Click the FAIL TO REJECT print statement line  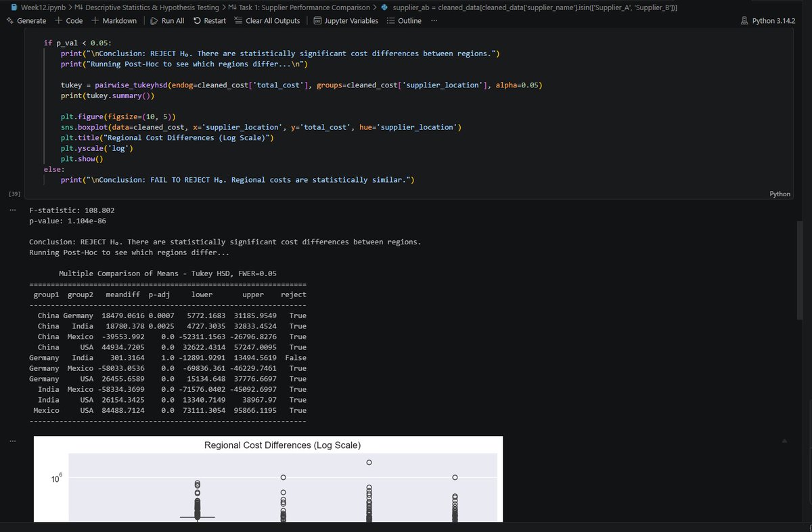click(237, 180)
